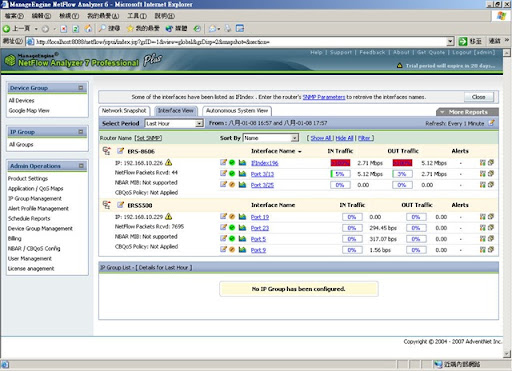
Task: Open Alert Profile Management
Action: pos(38,208)
